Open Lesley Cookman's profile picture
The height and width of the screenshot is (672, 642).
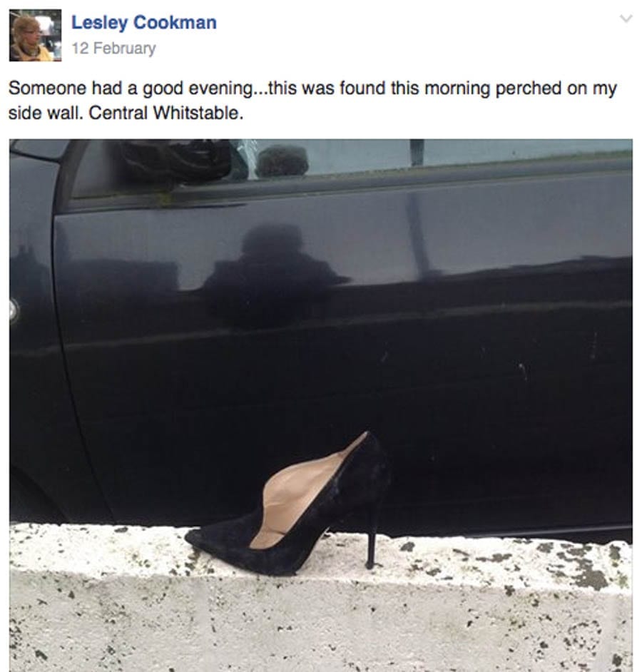[x=35, y=35]
